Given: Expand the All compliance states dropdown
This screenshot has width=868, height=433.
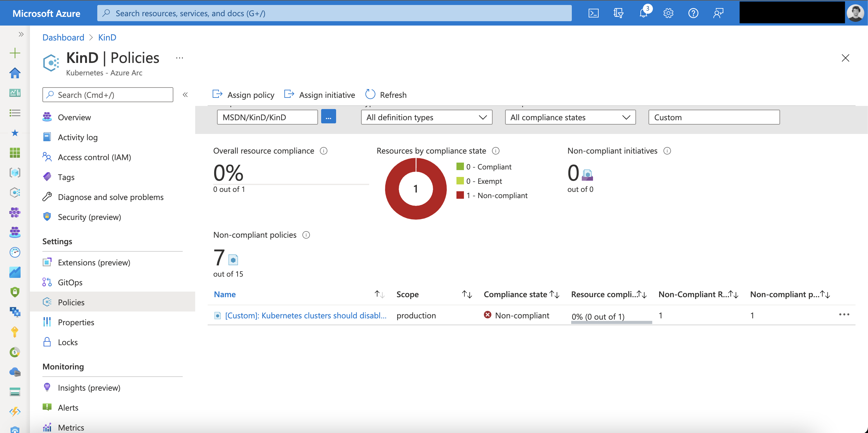Looking at the screenshot, I should (570, 117).
